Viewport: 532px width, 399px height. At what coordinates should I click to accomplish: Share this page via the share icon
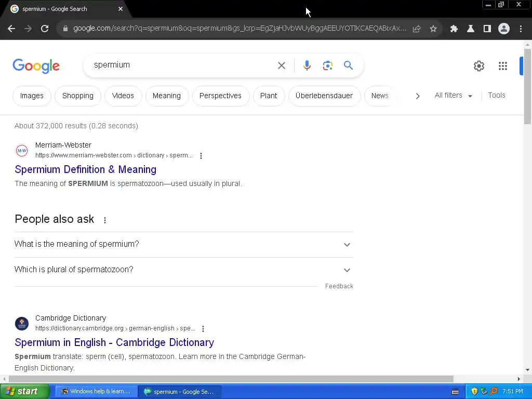coord(417,29)
